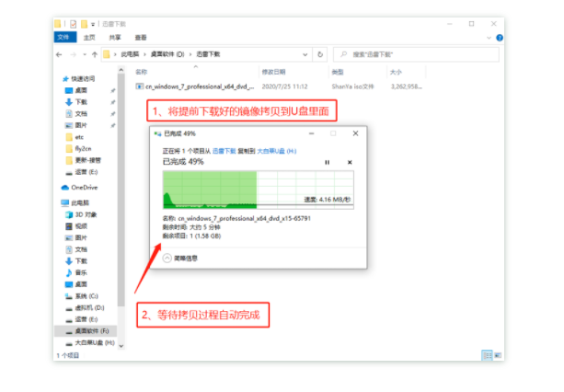Click the Back navigation arrow

(x=61, y=55)
